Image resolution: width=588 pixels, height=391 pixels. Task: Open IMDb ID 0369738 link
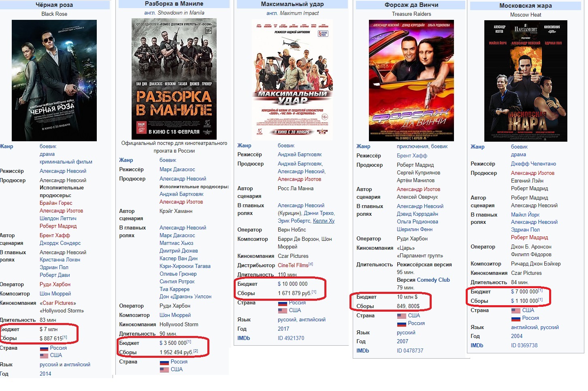tap(524, 346)
